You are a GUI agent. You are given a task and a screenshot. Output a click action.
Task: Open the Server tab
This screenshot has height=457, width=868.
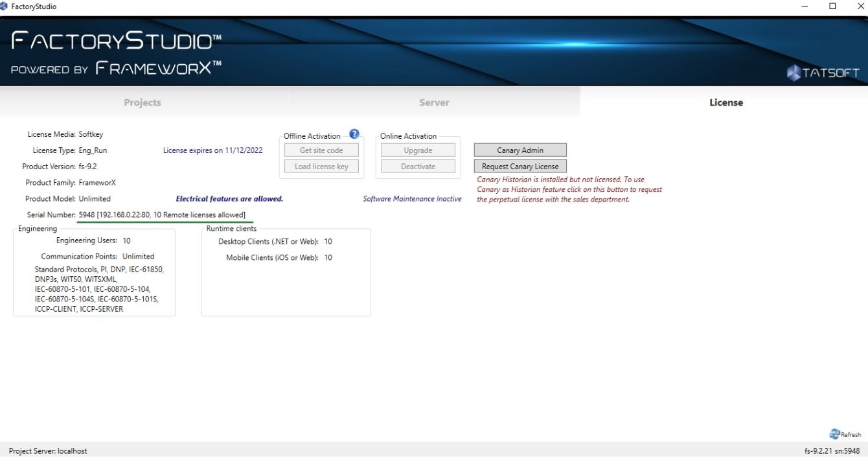[434, 102]
